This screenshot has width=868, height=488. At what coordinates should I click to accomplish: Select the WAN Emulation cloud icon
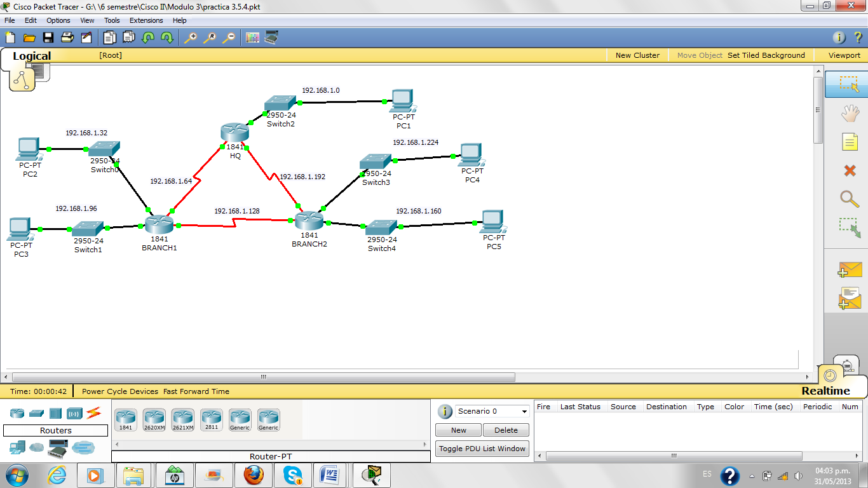pos(37,448)
